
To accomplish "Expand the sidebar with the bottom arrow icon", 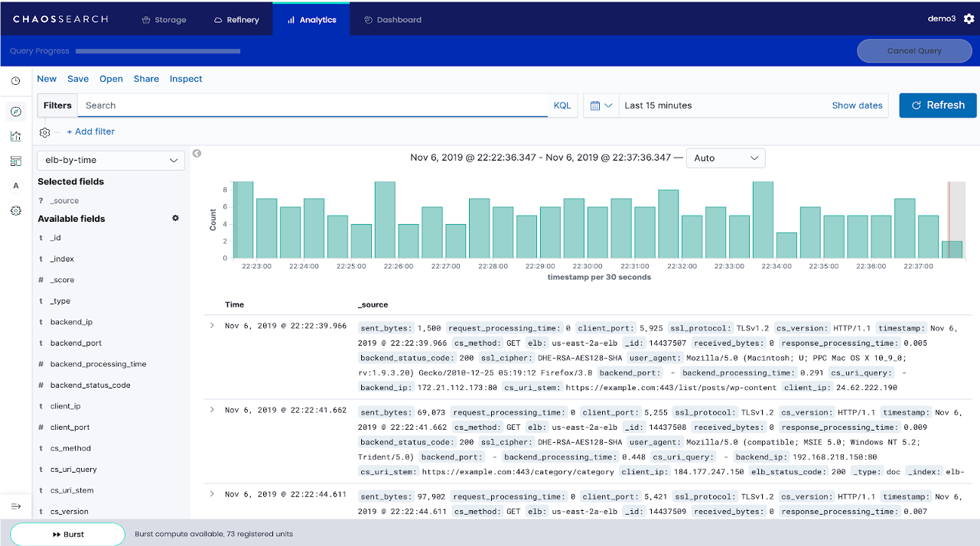I will 15,506.
